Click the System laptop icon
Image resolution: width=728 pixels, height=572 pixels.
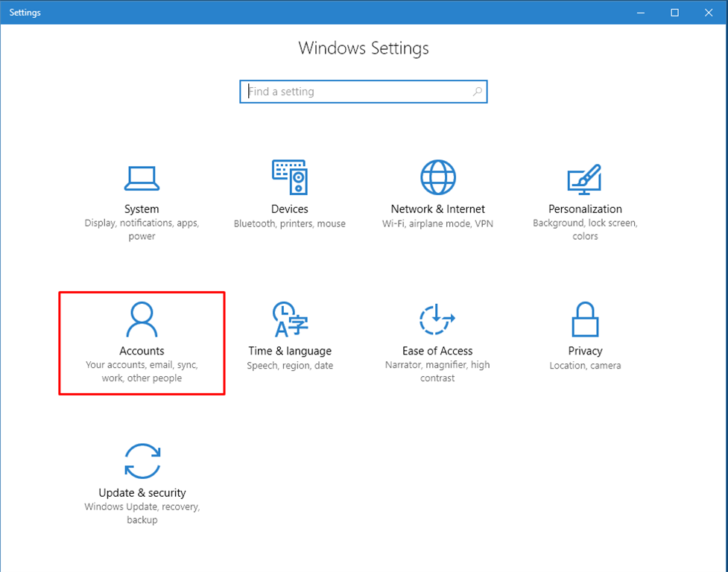click(142, 178)
